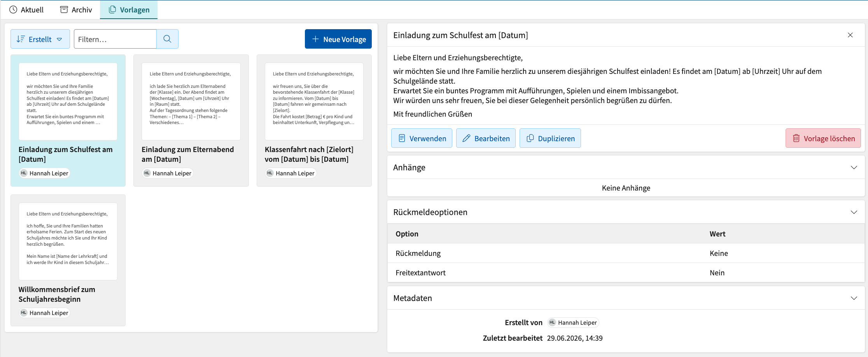Click Hannah Leiper avatar on the Elternabend card
Viewport: 868px width, 357px height.
tap(147, 173)
